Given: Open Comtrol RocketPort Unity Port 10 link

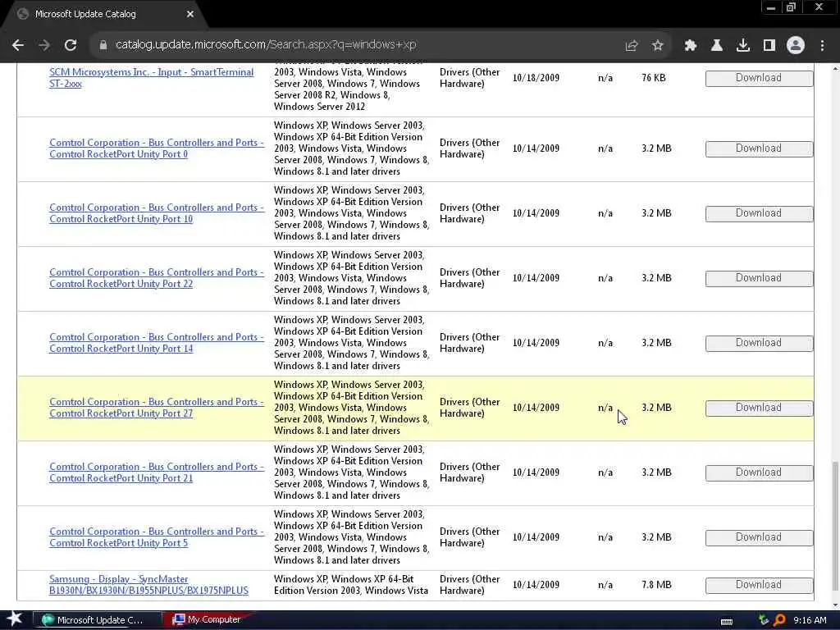Looking at the screenshot, I should point(157,213).
